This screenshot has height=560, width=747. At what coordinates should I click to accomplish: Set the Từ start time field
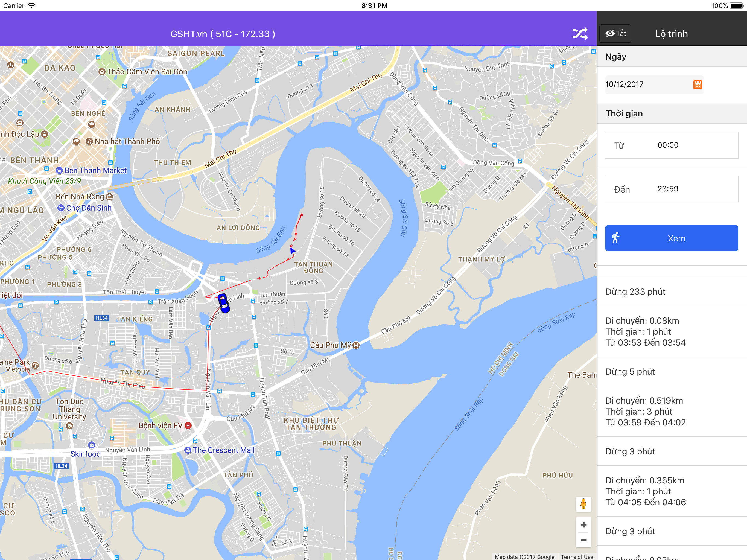click(x=671, y=145)
